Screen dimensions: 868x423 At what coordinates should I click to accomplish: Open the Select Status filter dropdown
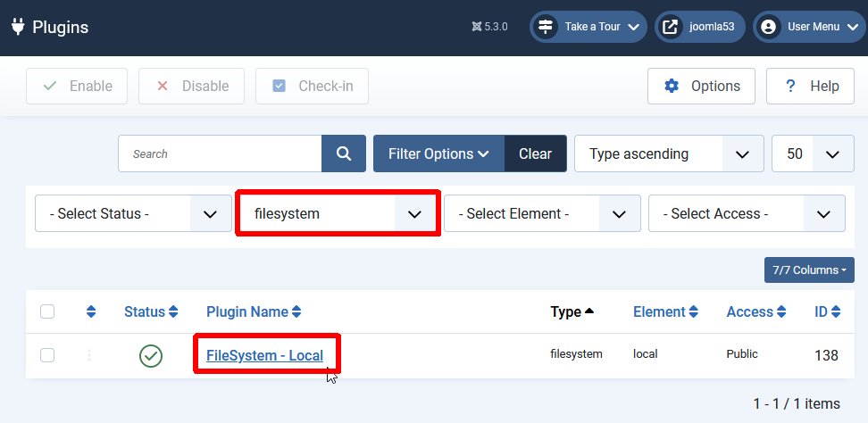click(133, 213)
